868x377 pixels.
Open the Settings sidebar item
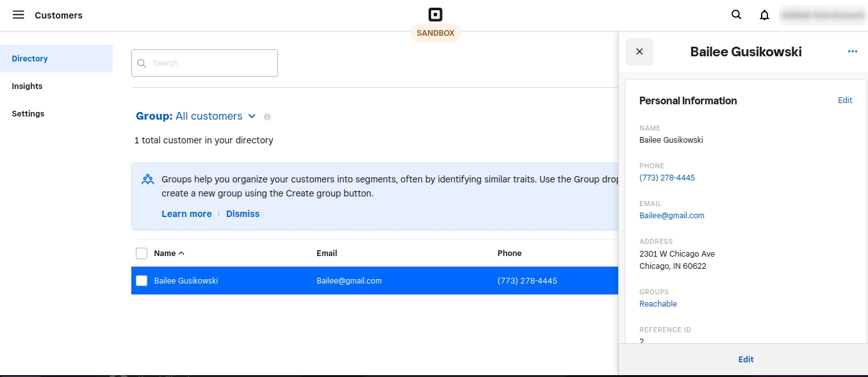tap(28, 114)
